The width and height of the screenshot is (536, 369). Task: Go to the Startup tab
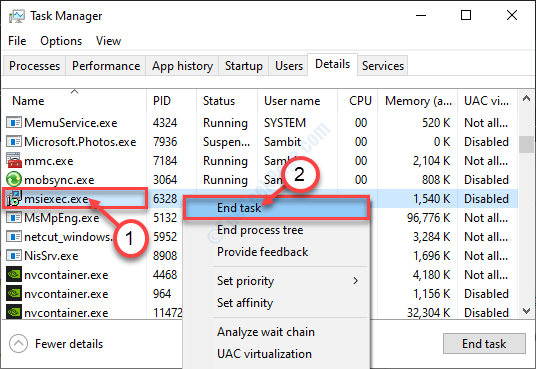pos(244,66)
